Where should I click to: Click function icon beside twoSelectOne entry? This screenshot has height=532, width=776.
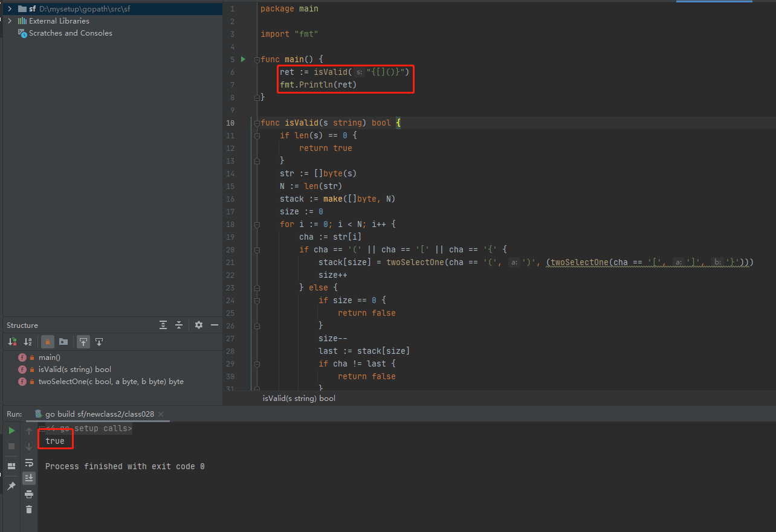(22, 382)
